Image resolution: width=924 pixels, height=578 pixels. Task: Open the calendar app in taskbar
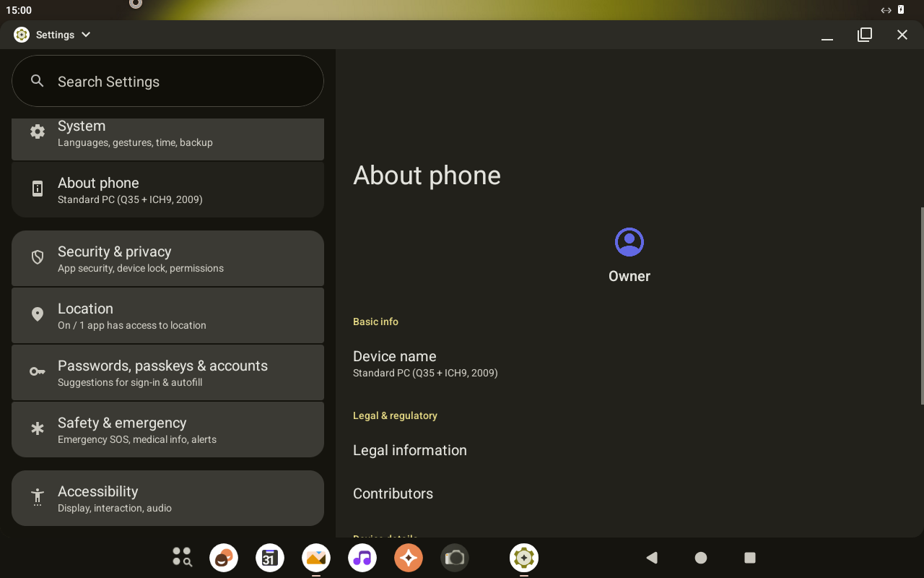point(270,558)
